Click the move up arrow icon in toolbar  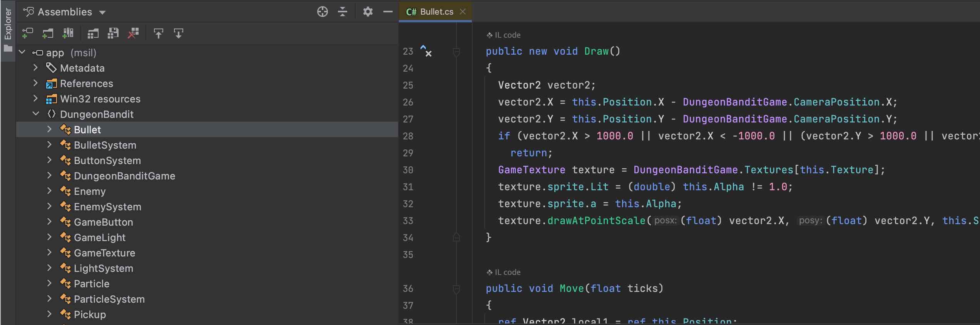click(158, 34)
